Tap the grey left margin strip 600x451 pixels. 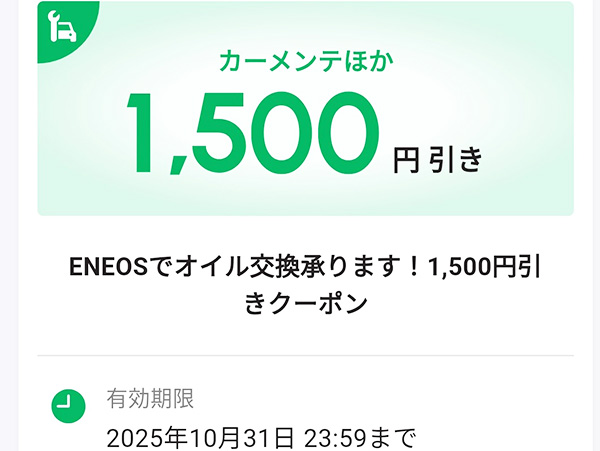(9, 225)
